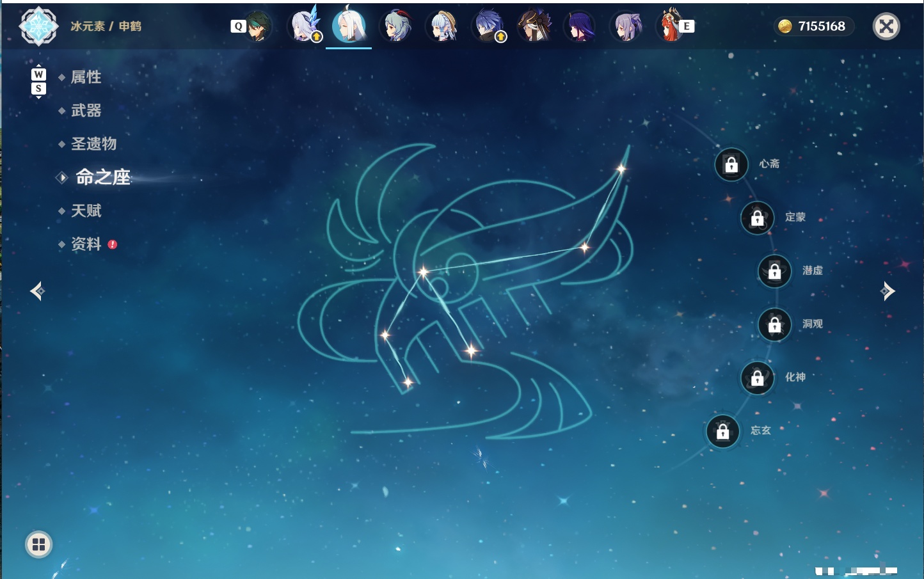This screenshot has height=579, width=924.
Task: Open the 武器 weapon menu
Action: click(86, 111)
